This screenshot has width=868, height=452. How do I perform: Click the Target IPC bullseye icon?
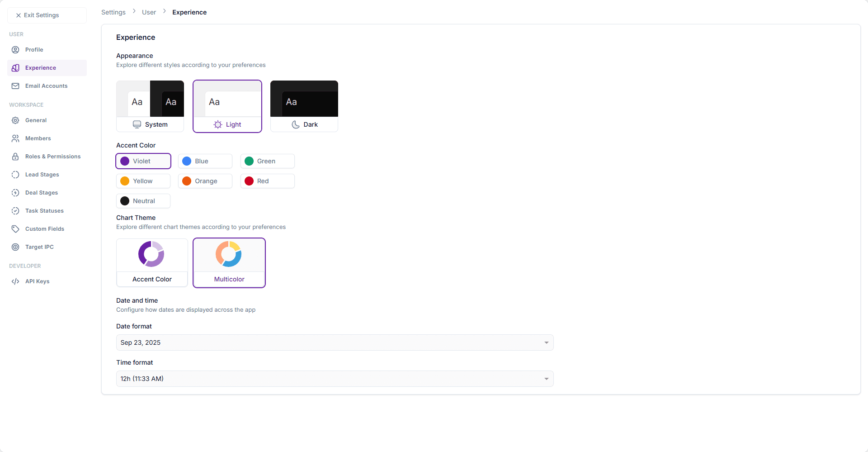15,247
